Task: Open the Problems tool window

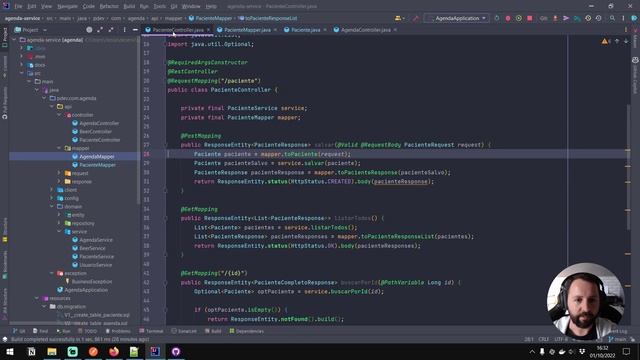Action: [x=118, y=331]
